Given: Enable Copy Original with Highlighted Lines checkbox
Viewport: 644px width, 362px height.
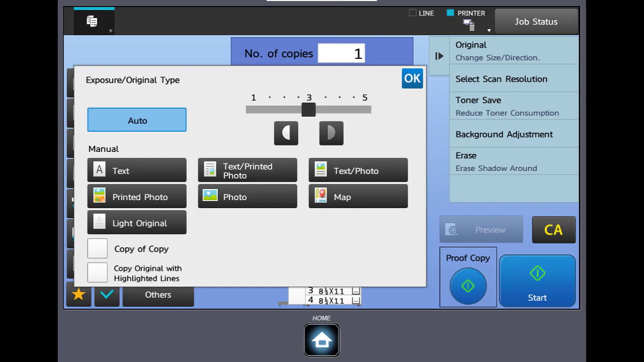Looking at the screenshot, I should click(98, 273).
